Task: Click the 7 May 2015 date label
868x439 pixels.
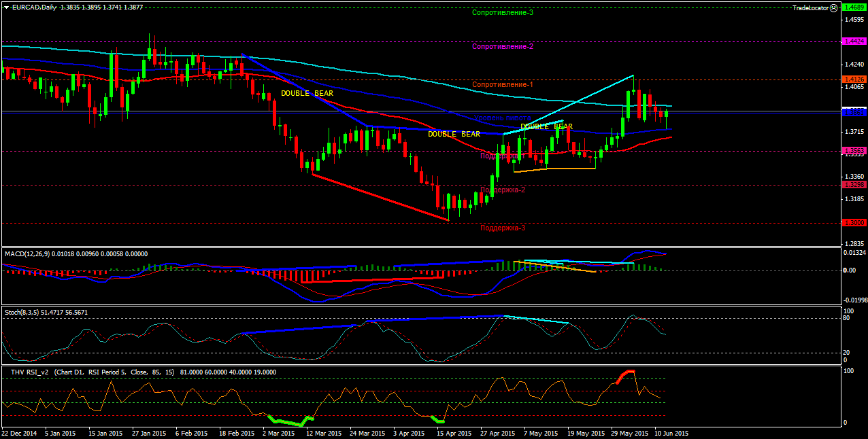Action: tap(539, 433)
